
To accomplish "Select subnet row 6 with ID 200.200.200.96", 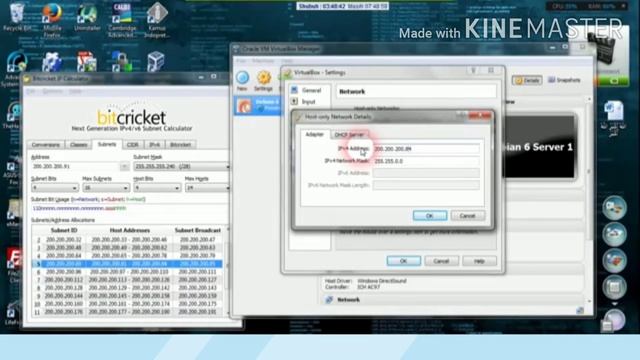I will pyautogui.click(x=127, y=272).
